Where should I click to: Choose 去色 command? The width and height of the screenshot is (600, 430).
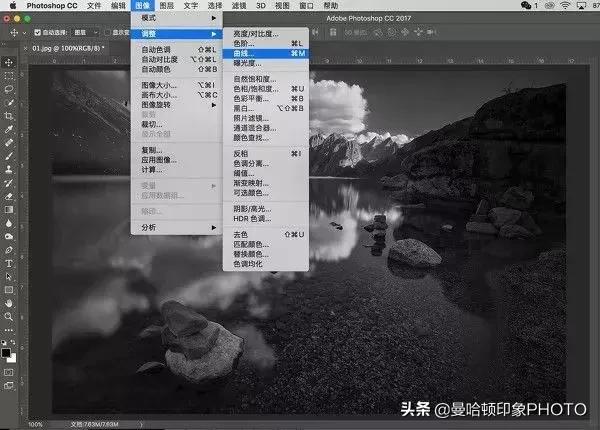tap(266, 235)
